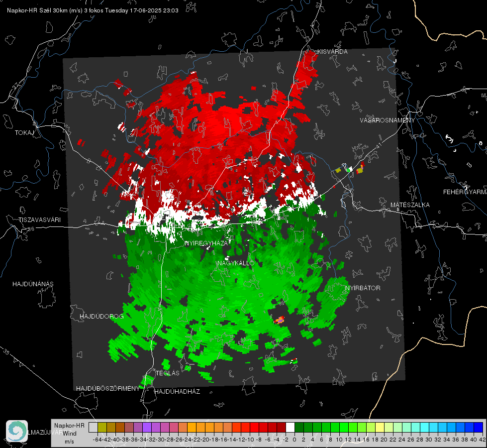Click the HAJDÚDOROG city label
The width and height of the screenshot is (487, 448).
101,317
